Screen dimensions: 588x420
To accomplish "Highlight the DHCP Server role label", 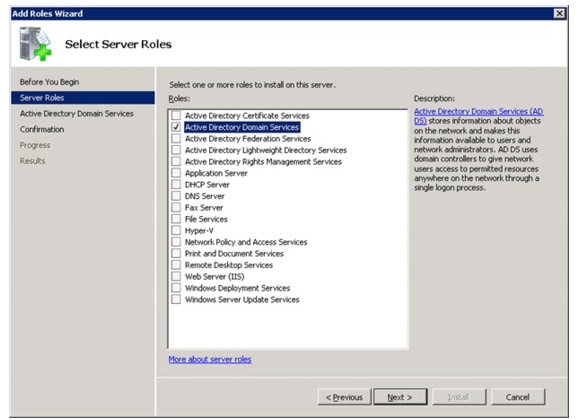I will pos(207,184).
